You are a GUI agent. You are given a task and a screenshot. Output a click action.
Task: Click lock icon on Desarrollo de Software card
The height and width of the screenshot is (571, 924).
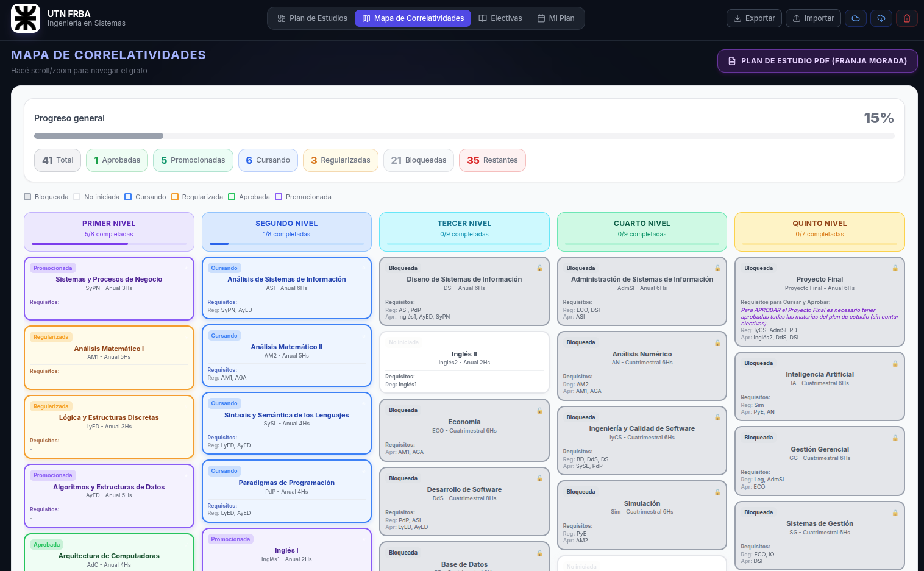(539, 478)
